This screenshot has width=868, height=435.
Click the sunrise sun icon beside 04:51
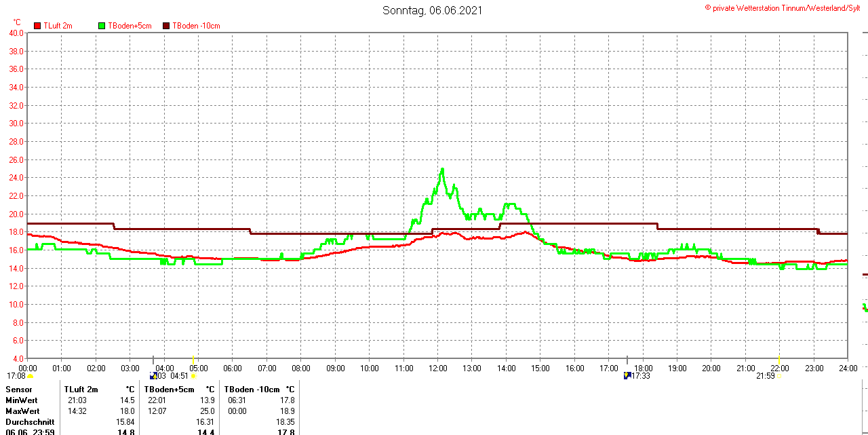(x=193, y=376)
